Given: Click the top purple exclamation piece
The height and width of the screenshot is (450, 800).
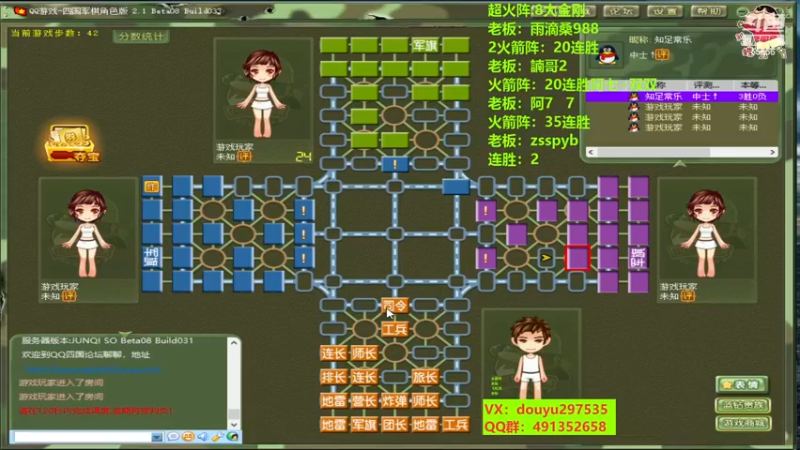Looking at the screenshot, I should click(486, 210).
